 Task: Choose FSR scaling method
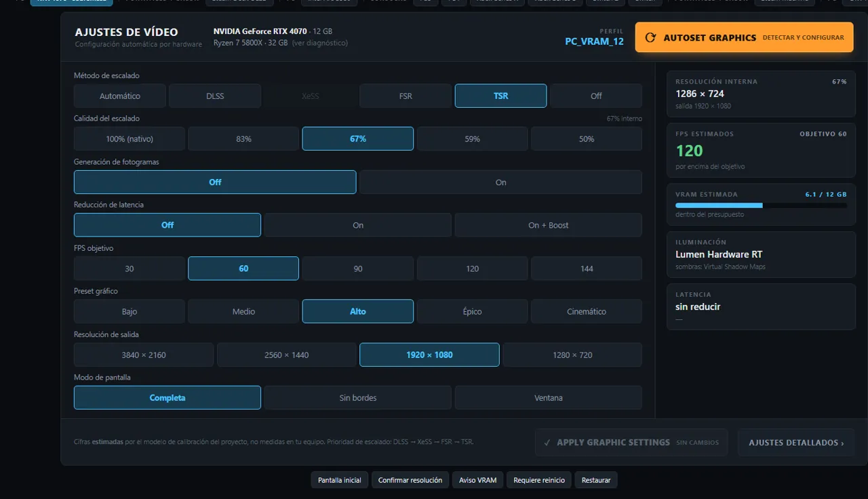406,96
